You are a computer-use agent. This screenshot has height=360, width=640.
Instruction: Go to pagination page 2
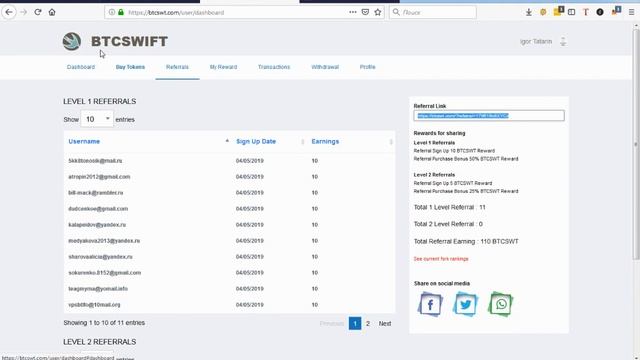click(368, 323)
